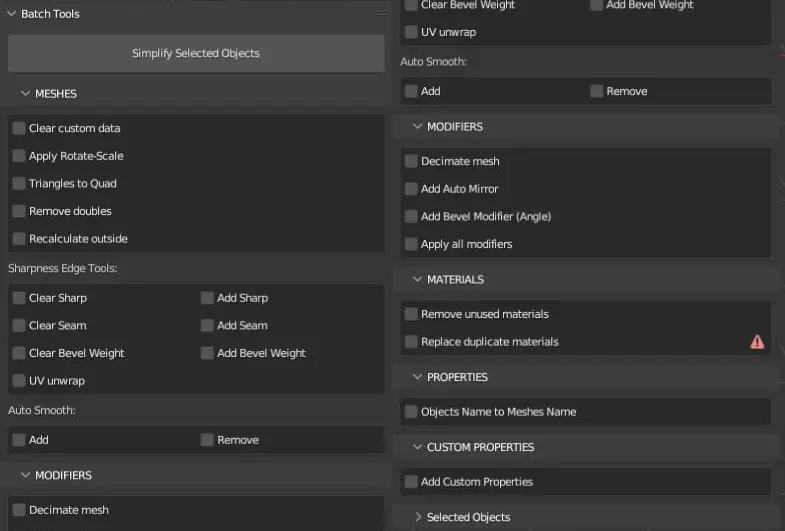785x531 pixels.
Task: Tick the Apply Rotate-Scale checkbox
Action: pos(19,156)
